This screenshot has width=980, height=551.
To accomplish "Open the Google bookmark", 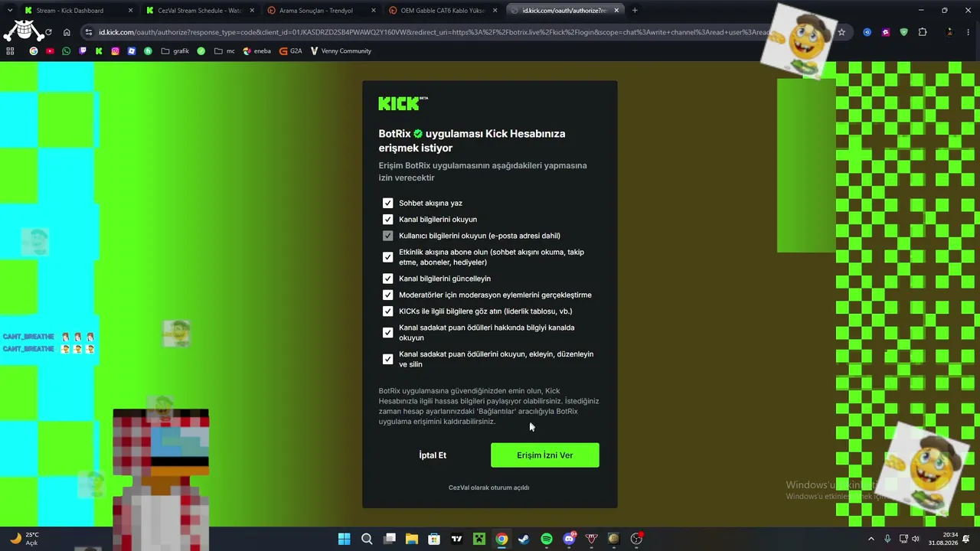I will pos(34,51).
